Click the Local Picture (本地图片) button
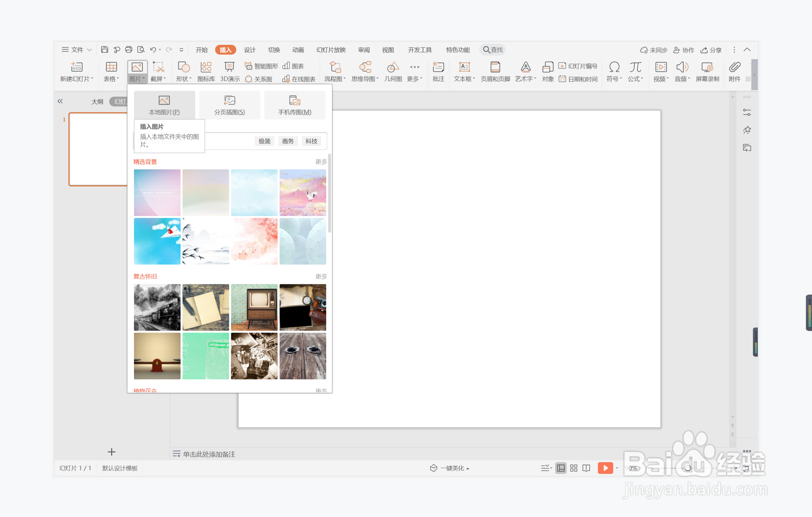This screenshot has width=812, height=517. (164, 105)
